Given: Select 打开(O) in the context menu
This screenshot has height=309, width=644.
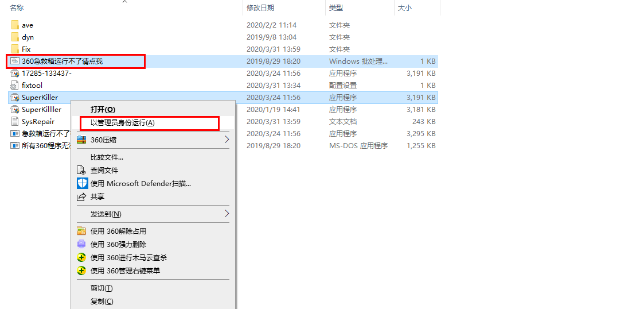Looking at the screenshot, I should click(x=103, y=109).
